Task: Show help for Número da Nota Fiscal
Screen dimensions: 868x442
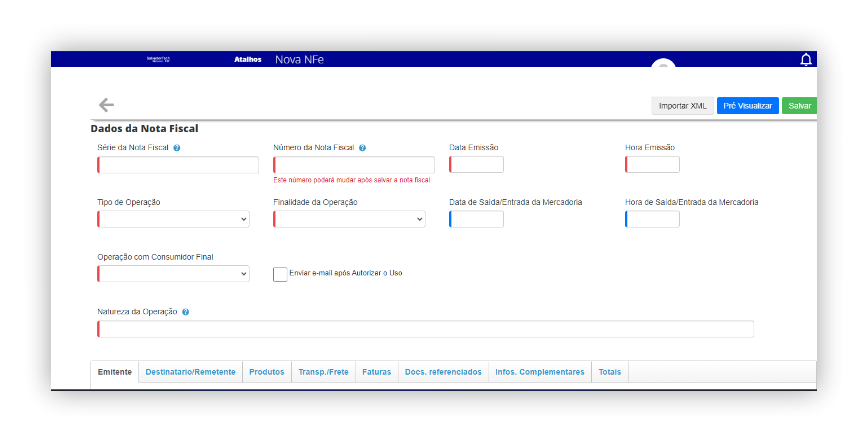Action: (x=362, y=148)
